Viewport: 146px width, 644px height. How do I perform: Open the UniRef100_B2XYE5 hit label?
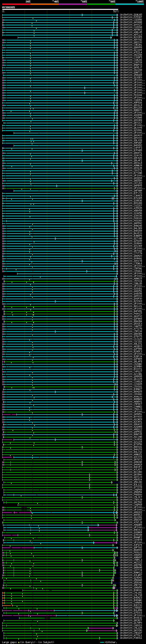(131, 37)
